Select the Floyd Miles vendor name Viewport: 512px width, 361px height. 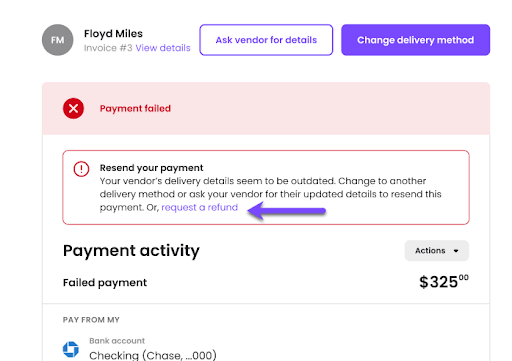pyautogui.click(x=113, y=34)
